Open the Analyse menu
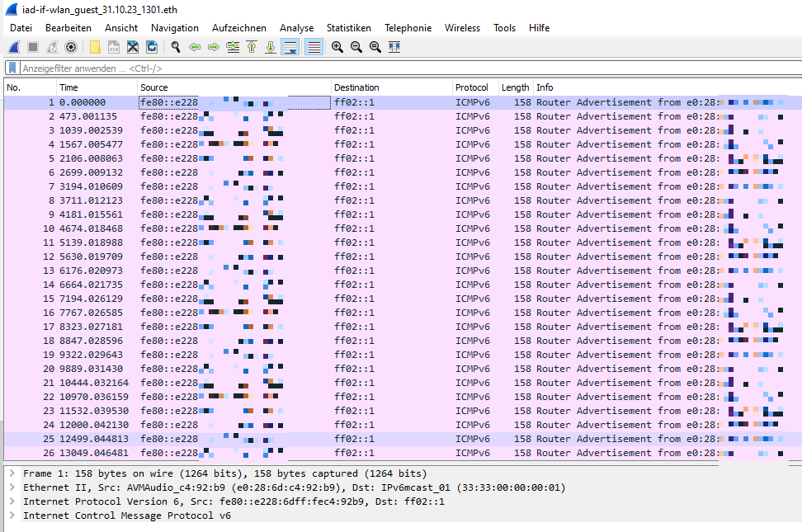This screenshot has height=532, width=802. (x=296, y=28)
